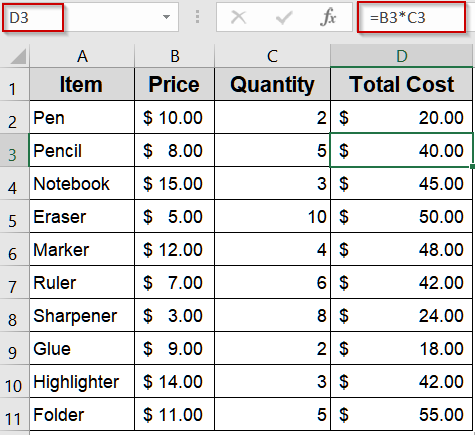Click the $ 8.00 price cell
The height and width of the screenshot is (435, 475).
pyautogui.click(x=175, y=150)
